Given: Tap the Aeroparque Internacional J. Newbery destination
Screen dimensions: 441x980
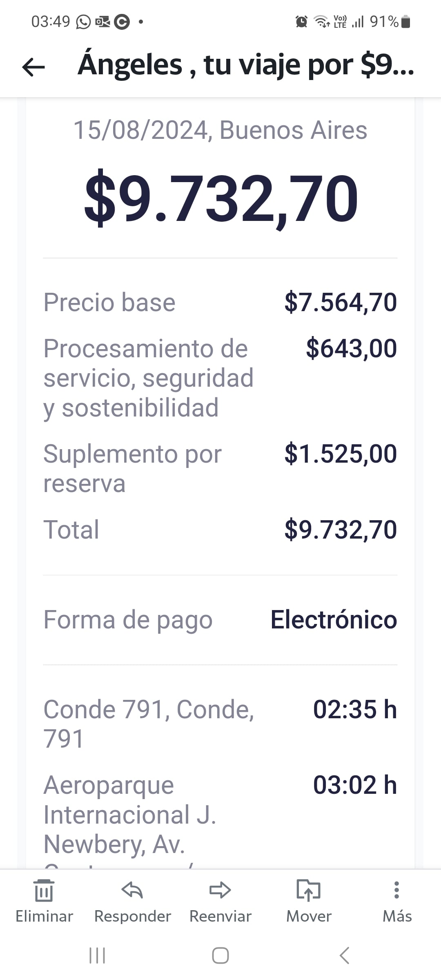Looking at the screenshot, I should click(130, 815).
